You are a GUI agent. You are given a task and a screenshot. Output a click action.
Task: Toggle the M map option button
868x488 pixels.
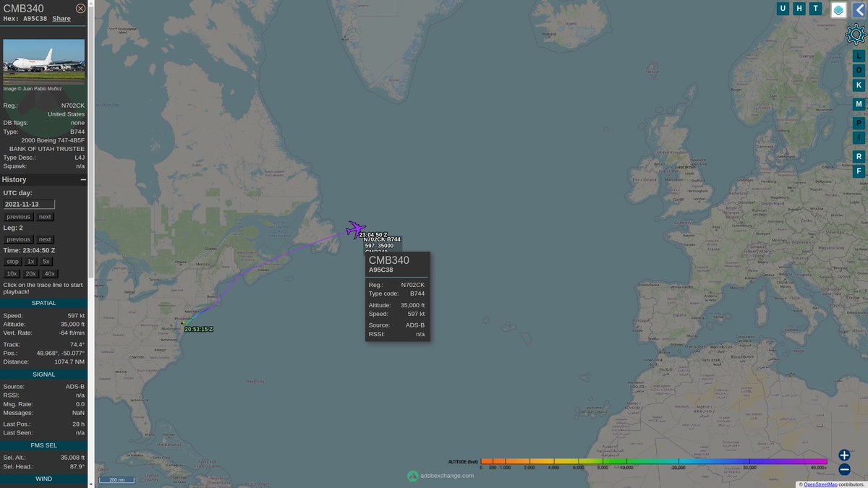859,104
